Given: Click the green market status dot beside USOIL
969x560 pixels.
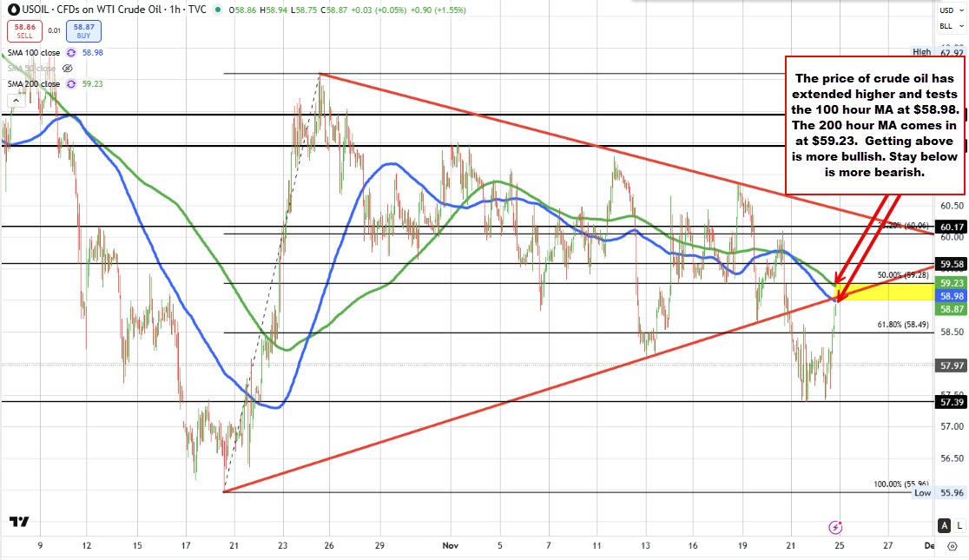Looking at the screenshot, I should click(217, 10).
